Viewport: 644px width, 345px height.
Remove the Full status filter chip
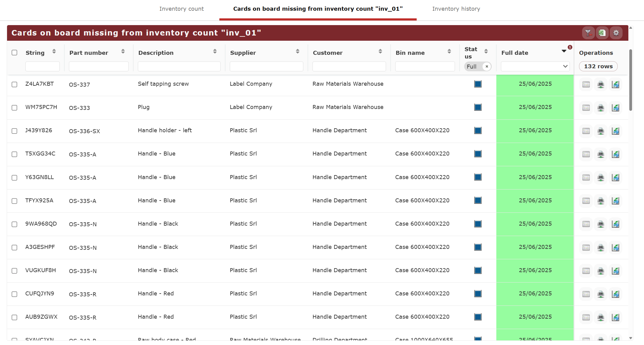[x=487, y=66]
